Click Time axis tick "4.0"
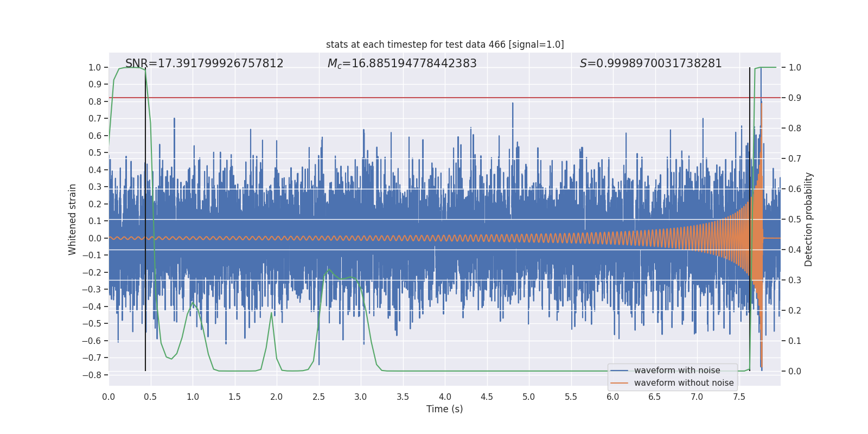This screenshot has width=868, height=434. pyautogui.click(x=445, y=397)
